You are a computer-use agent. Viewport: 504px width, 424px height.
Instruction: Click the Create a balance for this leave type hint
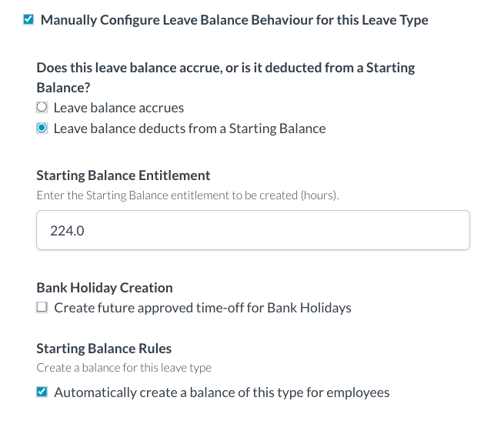click(124, 368)
